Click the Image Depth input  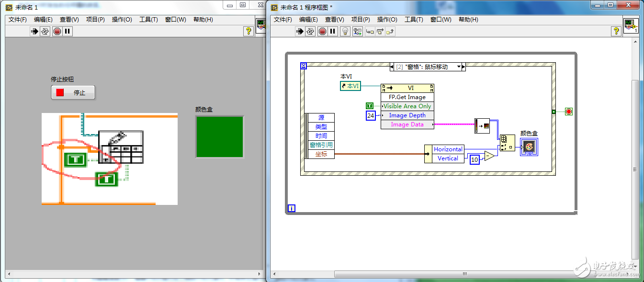tap(407, 115)
